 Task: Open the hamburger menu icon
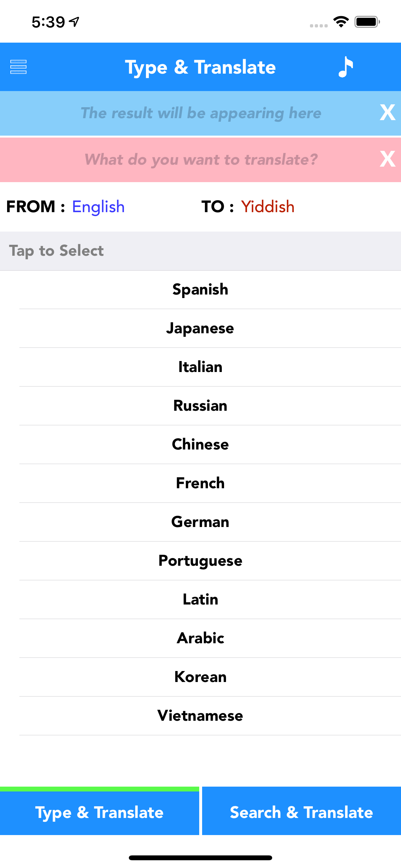pyautogui.click(x=18, y=67)
